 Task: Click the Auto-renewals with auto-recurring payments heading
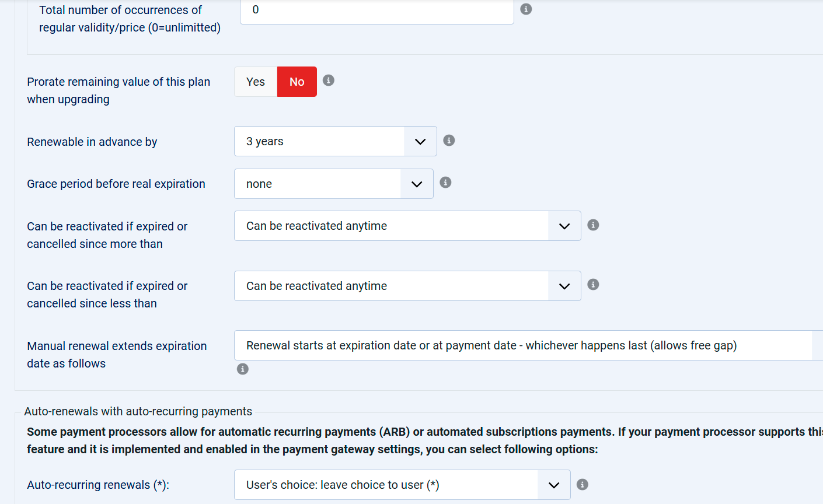138,411
